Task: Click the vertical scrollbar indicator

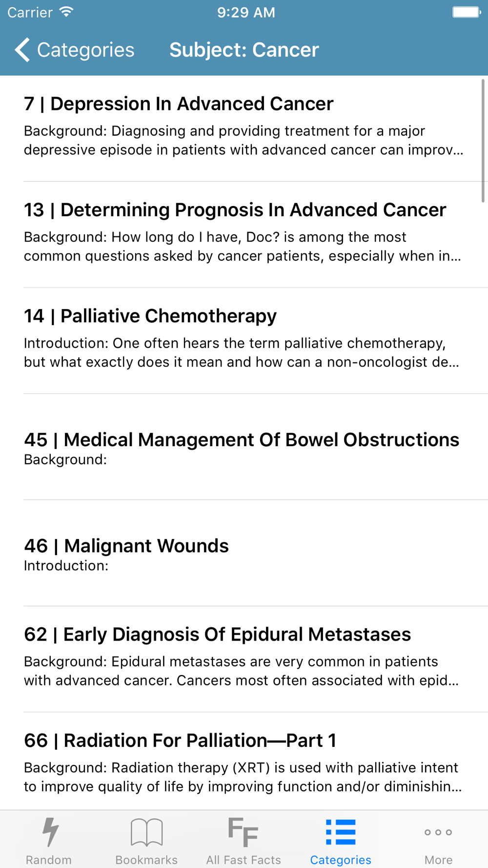Action: (483, 141)
